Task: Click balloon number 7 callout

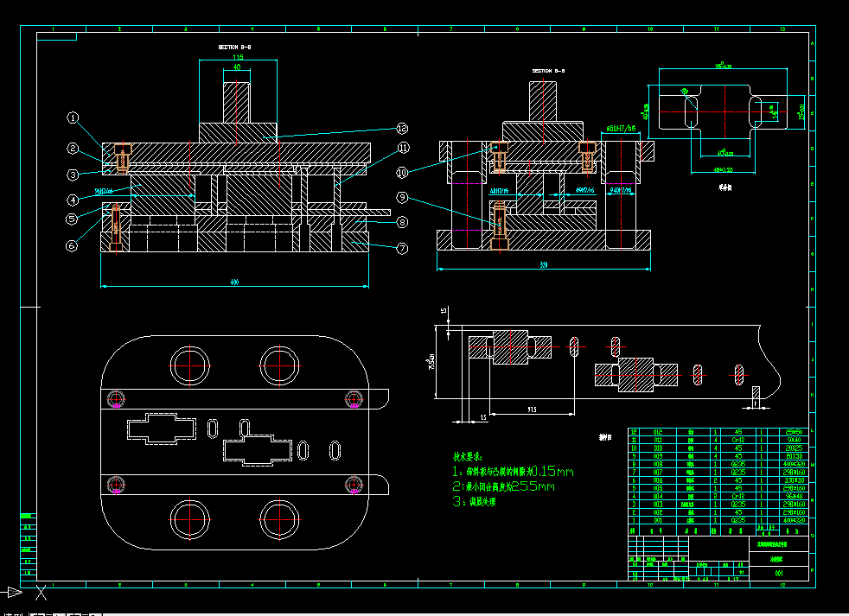Action: click(x=402, y=249)
